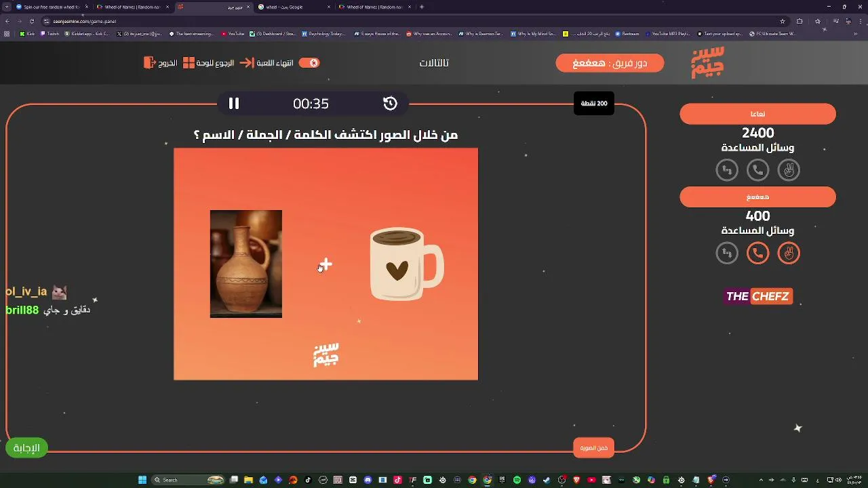Click chat username ol_iv_ia
868x488 pixels.
pos(26,291)
